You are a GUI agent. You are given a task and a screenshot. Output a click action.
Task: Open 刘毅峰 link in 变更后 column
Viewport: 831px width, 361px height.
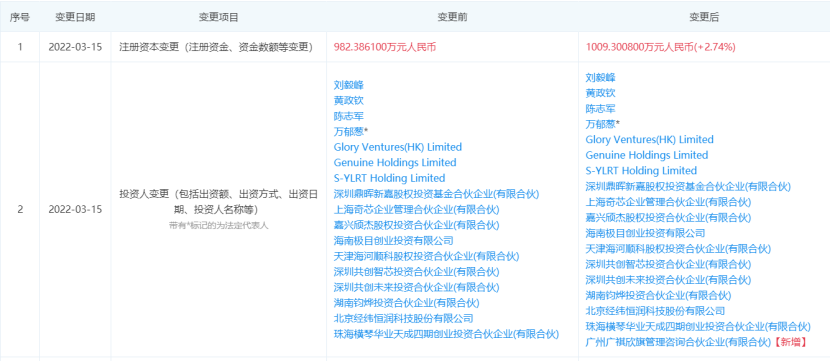point(600,77)
